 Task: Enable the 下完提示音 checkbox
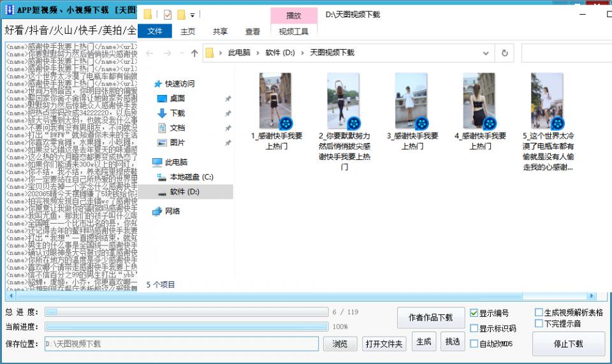[539, 323]
